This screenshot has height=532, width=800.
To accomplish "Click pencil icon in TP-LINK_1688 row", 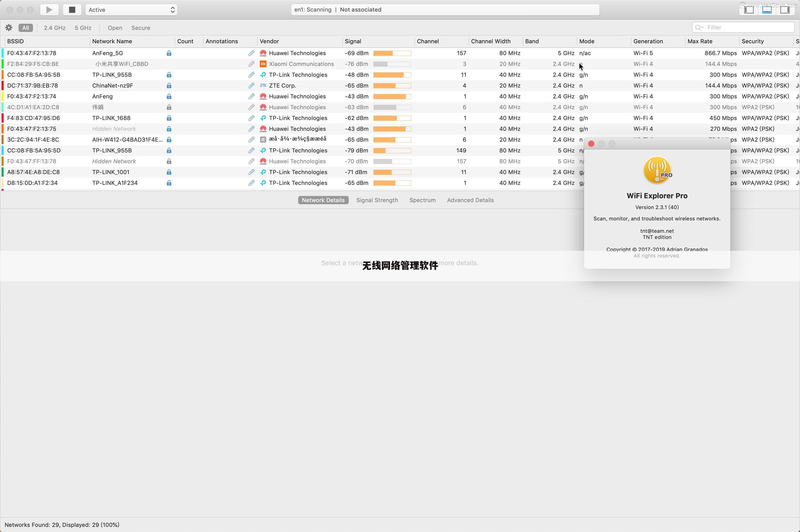I will pyautogui.click(x=251, y=118).
